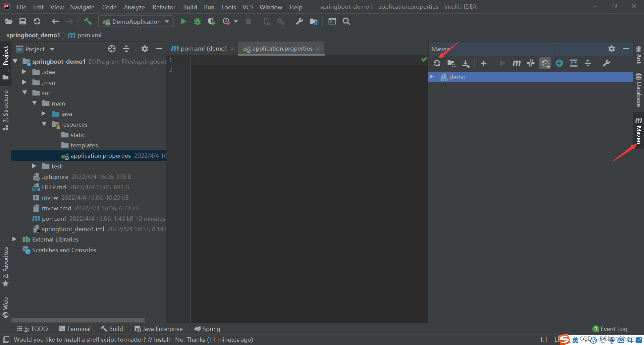Open the Navigate menu

pyautogui.click(x=82, y=7)
